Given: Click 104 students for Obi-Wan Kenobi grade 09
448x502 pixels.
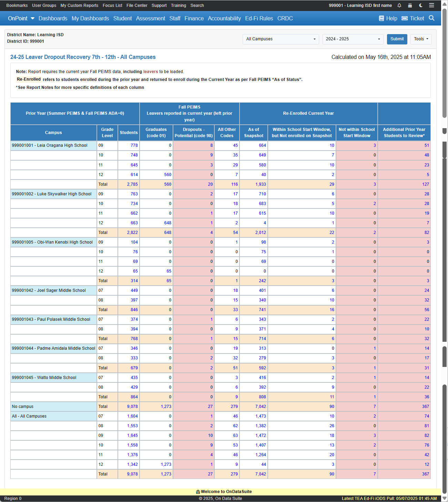Looking at the screenshot, I should 134,242.
